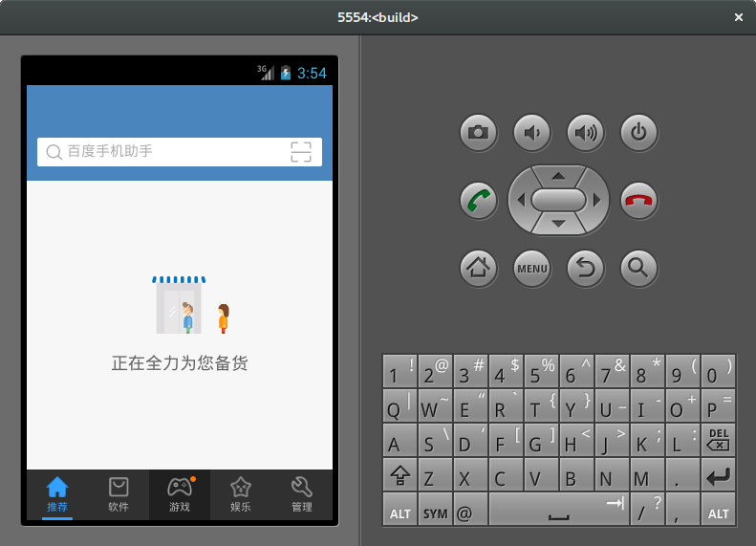Click the M key

[x=647, y=475]
